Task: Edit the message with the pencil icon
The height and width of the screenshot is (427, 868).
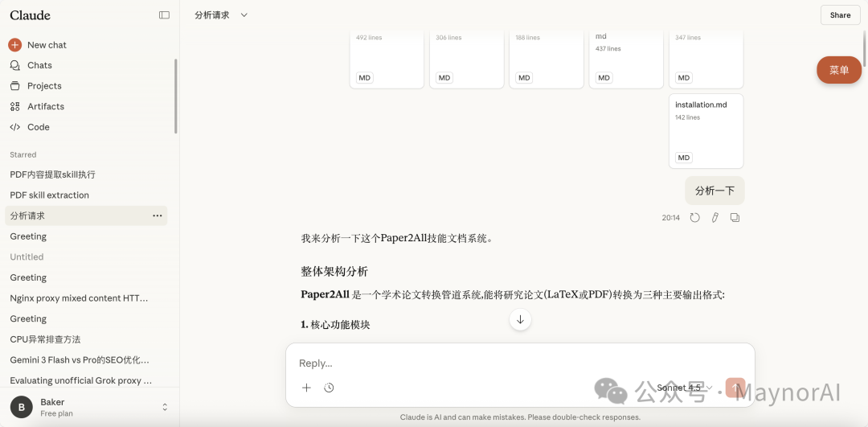Action: [x=714, y=218]
